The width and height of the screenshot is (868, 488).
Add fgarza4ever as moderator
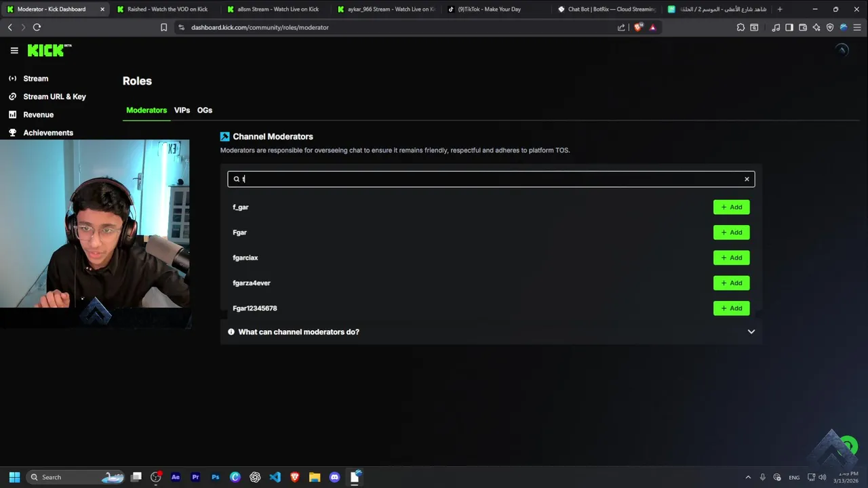[x=731, y=283]
